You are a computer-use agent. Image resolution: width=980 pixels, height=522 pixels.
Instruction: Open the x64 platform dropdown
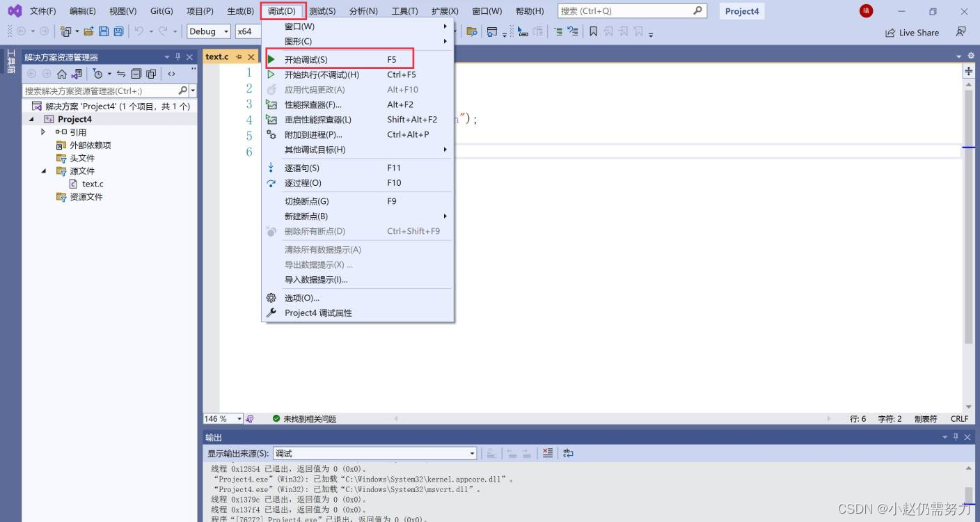(248, 31)
